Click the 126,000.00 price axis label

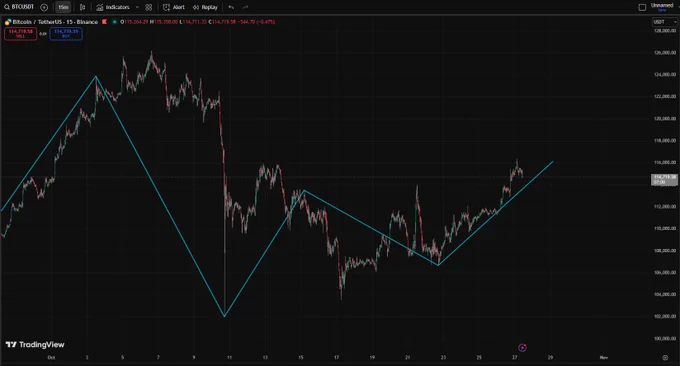(664, 52)
